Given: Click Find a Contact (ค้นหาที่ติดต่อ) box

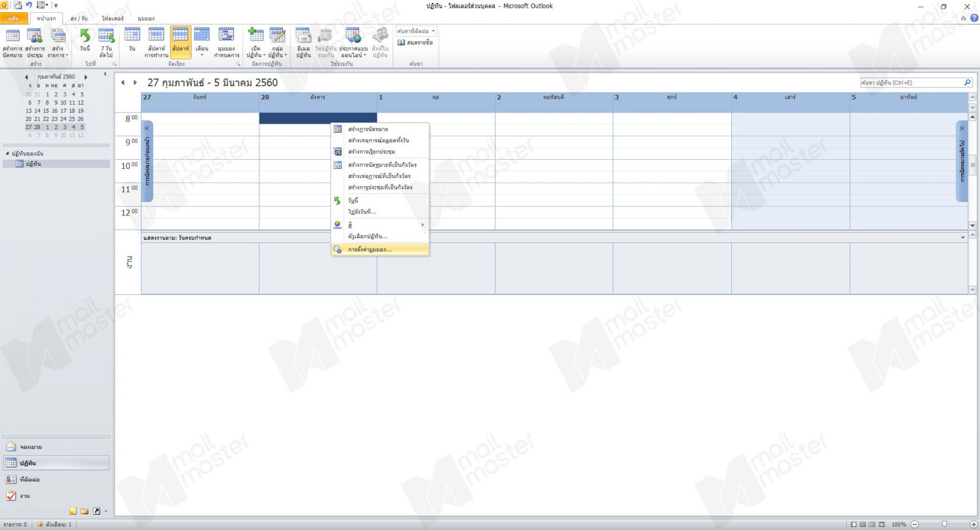Looking at the screenshot, I should 416,31.
